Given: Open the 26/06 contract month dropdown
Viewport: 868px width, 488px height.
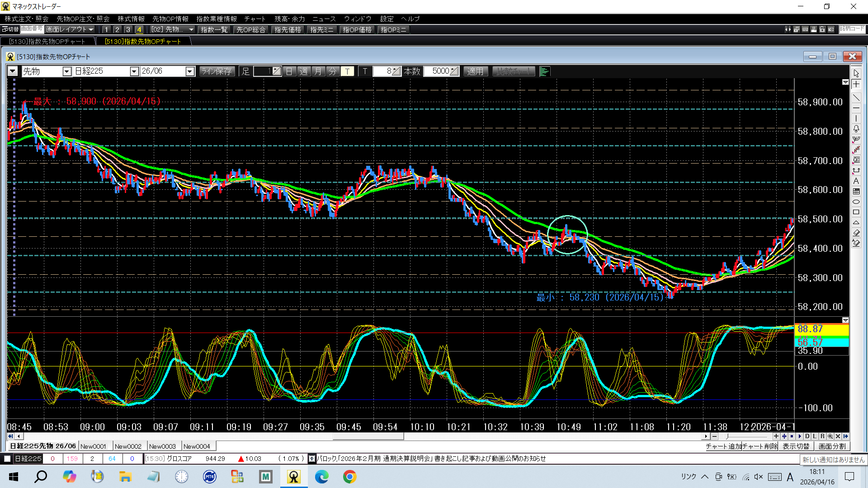Looking at the screenshot, I should click(x=190, y=71).
